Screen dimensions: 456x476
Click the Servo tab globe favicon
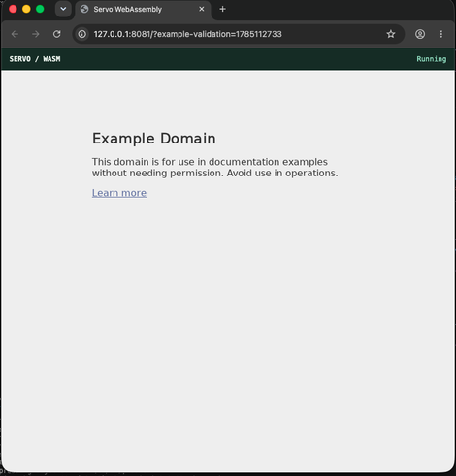tap(84, 9)
